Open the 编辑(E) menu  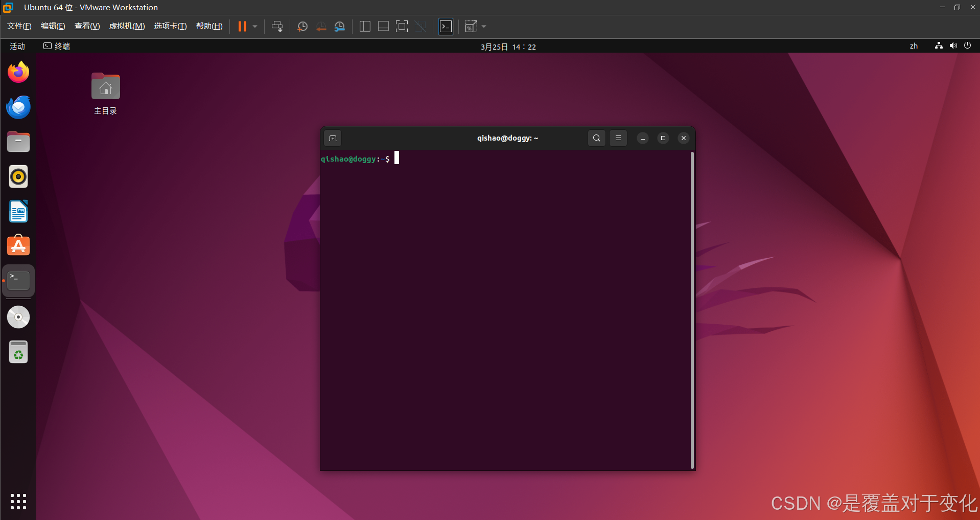click(x=53, y=26)
